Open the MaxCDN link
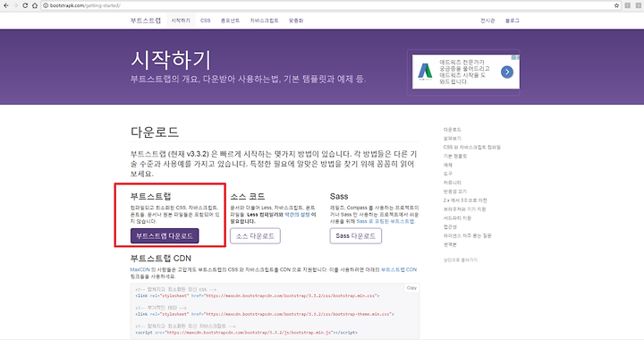This screenshot has height=340, width=644. (140, 269)
